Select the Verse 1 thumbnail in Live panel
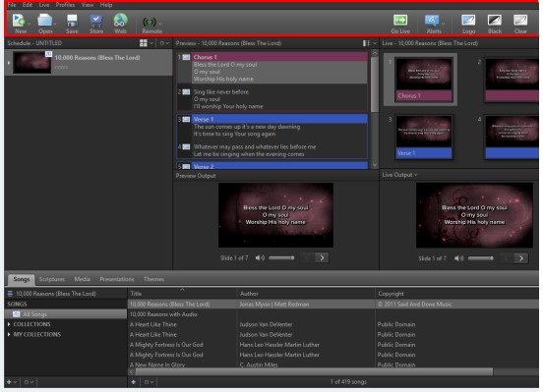 [x=424, y=137]
